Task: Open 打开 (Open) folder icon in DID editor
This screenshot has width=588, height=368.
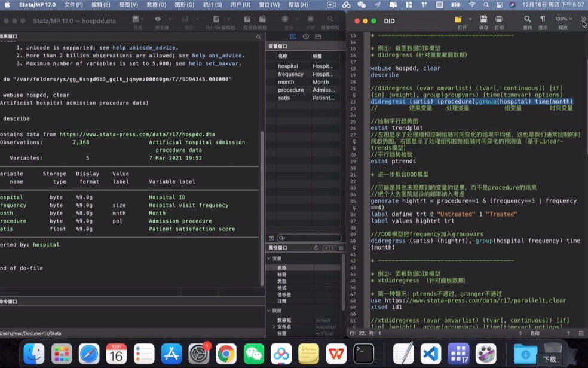Action: click(x=458, y=19)
